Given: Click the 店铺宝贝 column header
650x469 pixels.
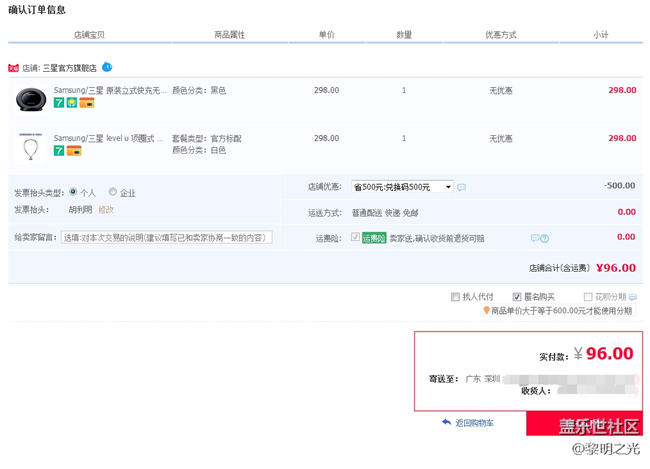Looking at the screenshot, I should 90,35.
